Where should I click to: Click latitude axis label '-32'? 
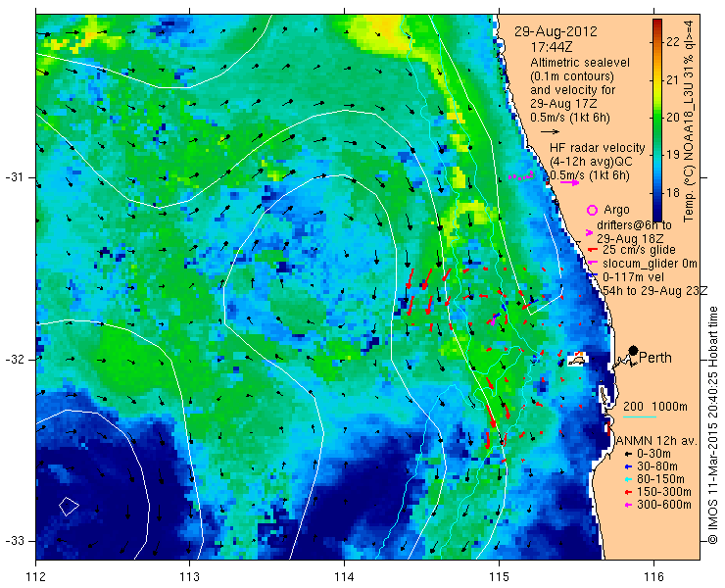(15, 360)
